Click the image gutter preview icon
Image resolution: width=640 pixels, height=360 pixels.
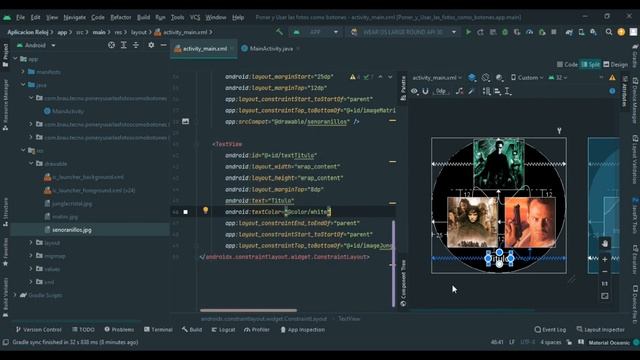185,121
